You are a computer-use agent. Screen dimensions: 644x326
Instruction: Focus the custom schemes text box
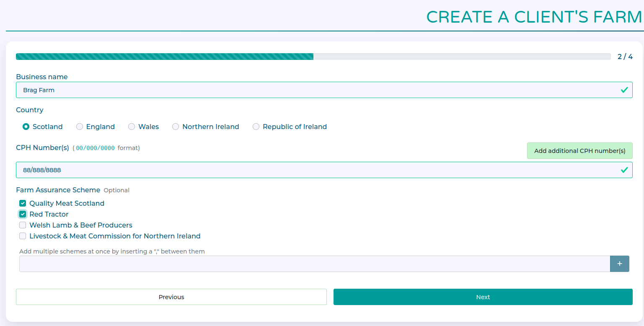tap(314, 264)
